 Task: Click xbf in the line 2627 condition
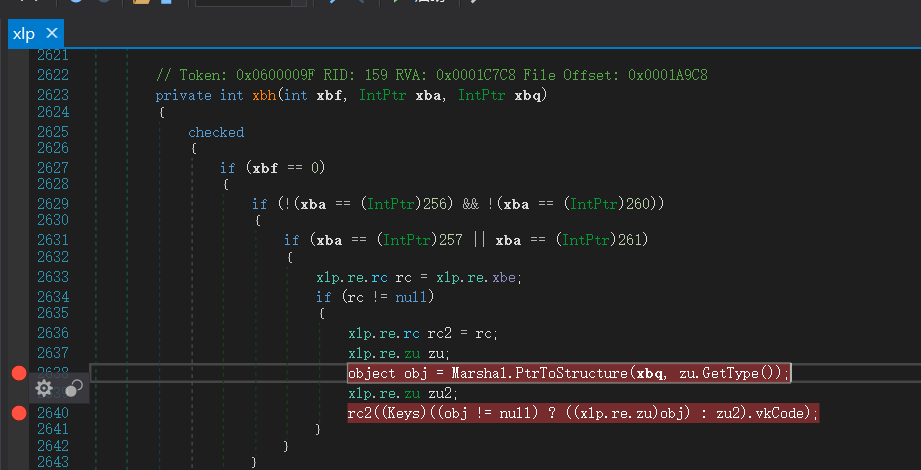point(264,168)
